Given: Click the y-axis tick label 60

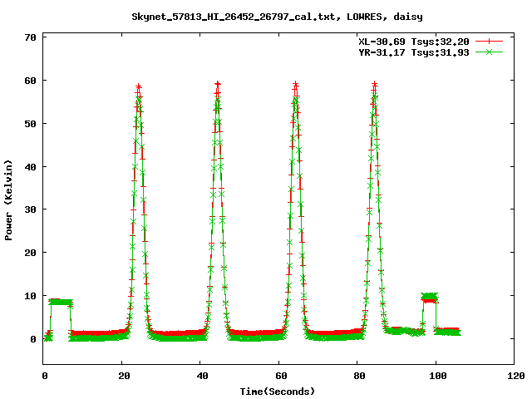Looking at the screenshot, I should 31,81.
